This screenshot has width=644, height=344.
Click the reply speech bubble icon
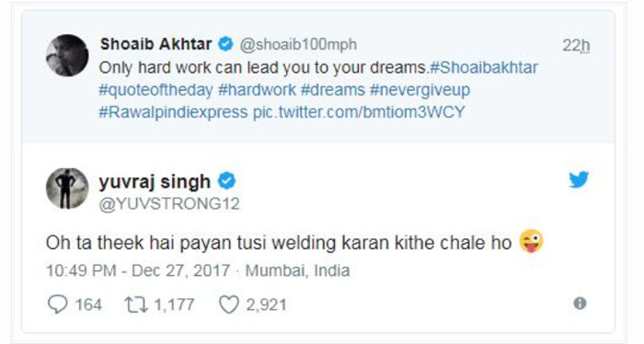pos(57,304)
